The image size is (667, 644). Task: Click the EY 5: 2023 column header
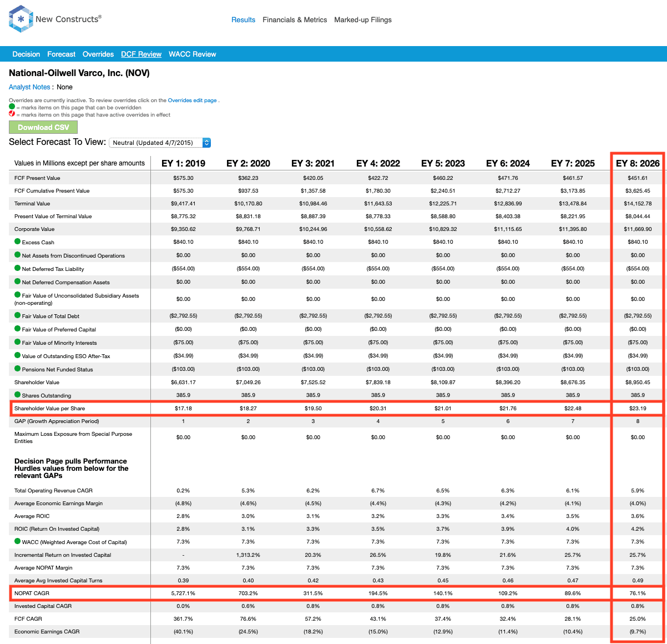443,163
